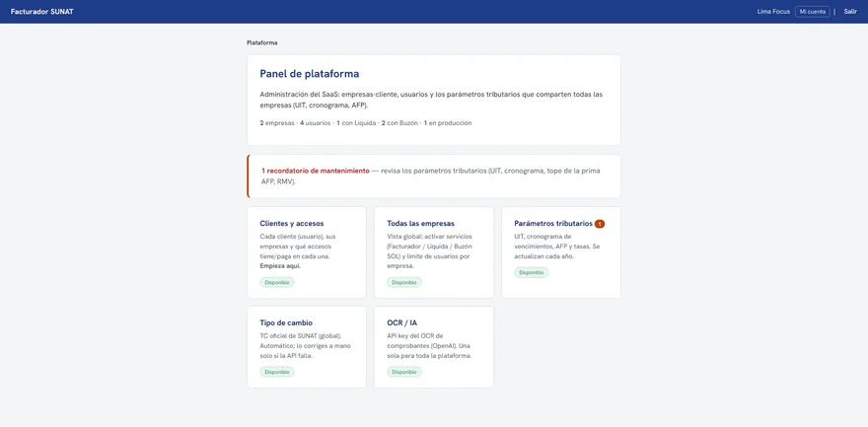Click the Panel de plataforma heading
The height and width of the screenshot is (427, 868).
[x=310, y=74]
